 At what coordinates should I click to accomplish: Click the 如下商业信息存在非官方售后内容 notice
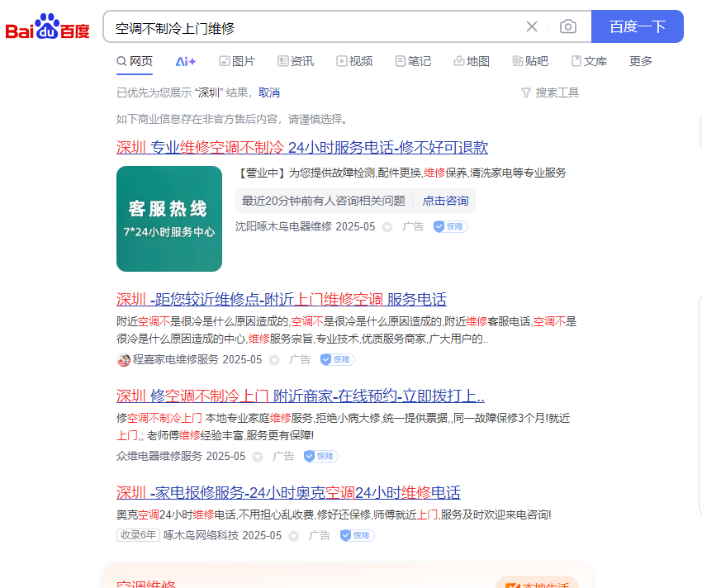click(x=232, y=119)
